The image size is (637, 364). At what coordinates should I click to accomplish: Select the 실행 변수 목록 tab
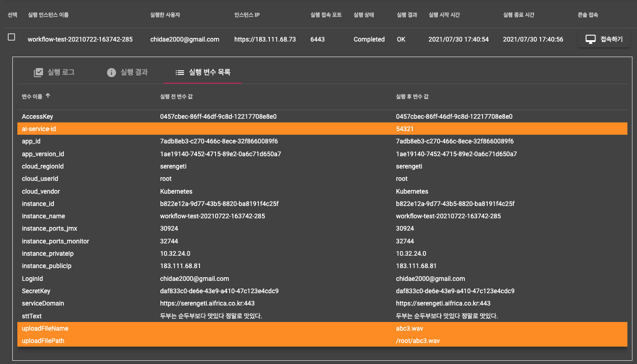point(203,72)
